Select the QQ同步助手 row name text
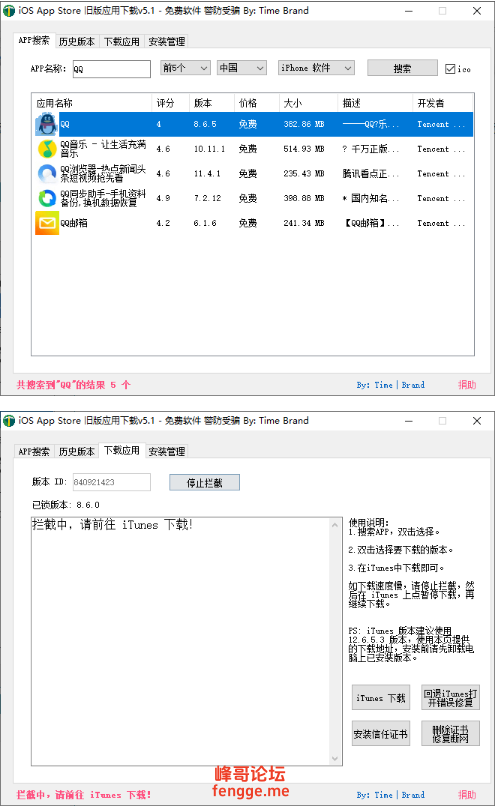 [103, 198]
